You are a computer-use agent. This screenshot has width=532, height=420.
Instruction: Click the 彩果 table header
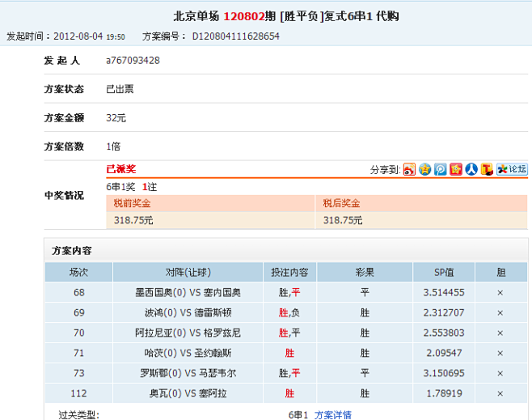pyautogui.click(x=365, y=272)
